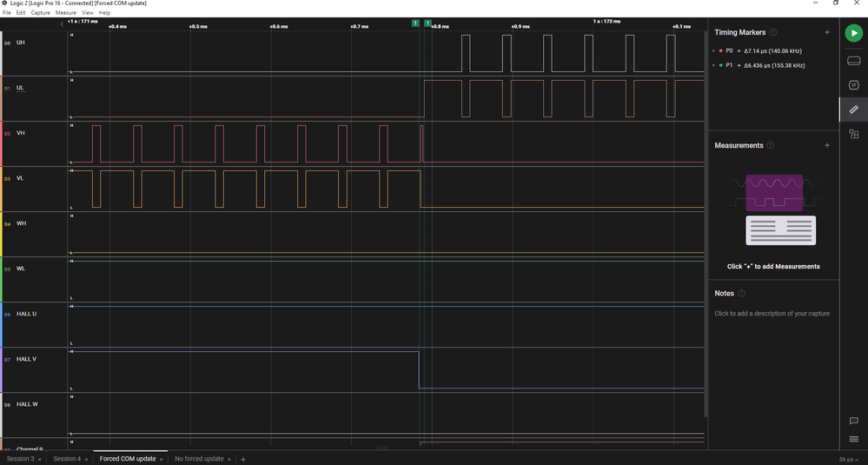
Task: Open the Device Settings sidebar panel
Action: [853, 60]
